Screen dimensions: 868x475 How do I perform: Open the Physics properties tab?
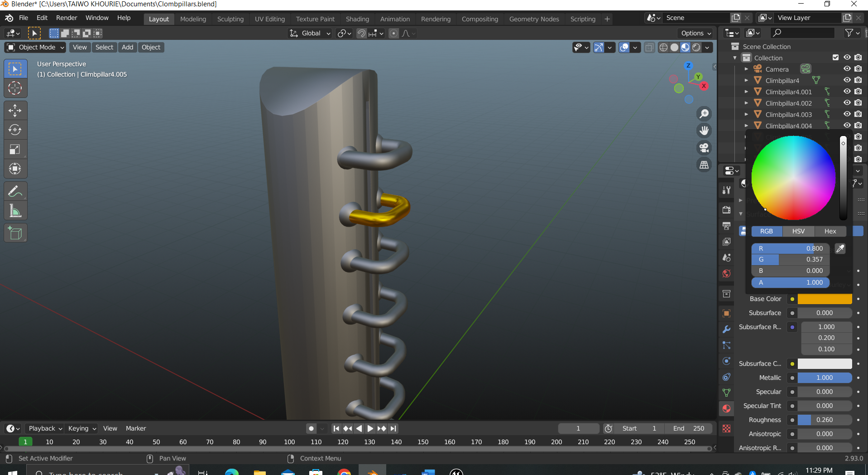[x=727, y=361]
